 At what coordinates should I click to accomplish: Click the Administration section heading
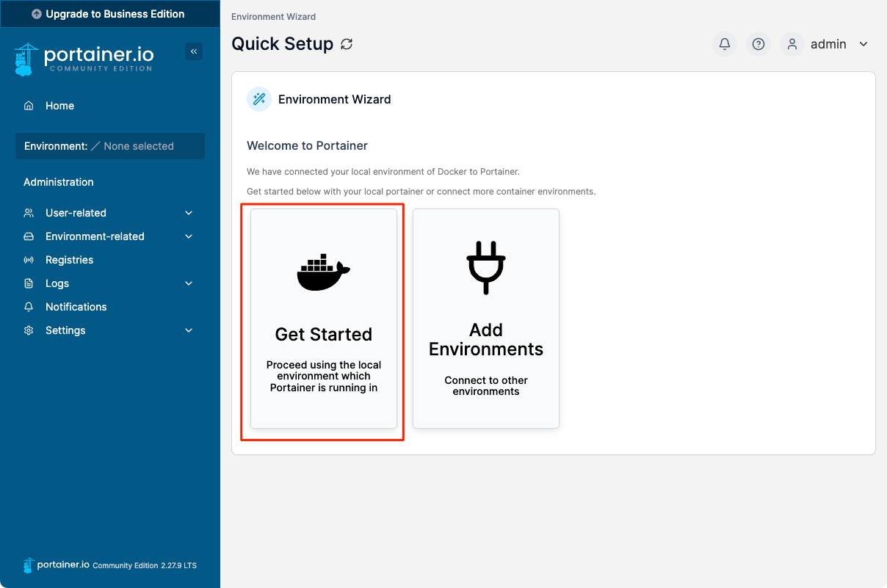pos(59,182)
